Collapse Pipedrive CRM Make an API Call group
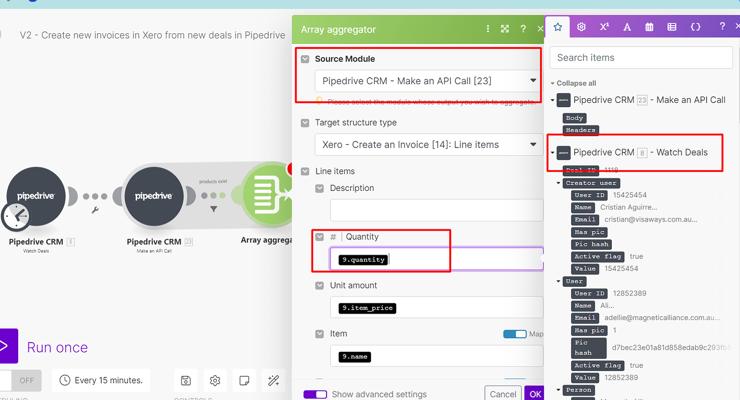Viewport: 740px width, 400px height. (553, 100)
